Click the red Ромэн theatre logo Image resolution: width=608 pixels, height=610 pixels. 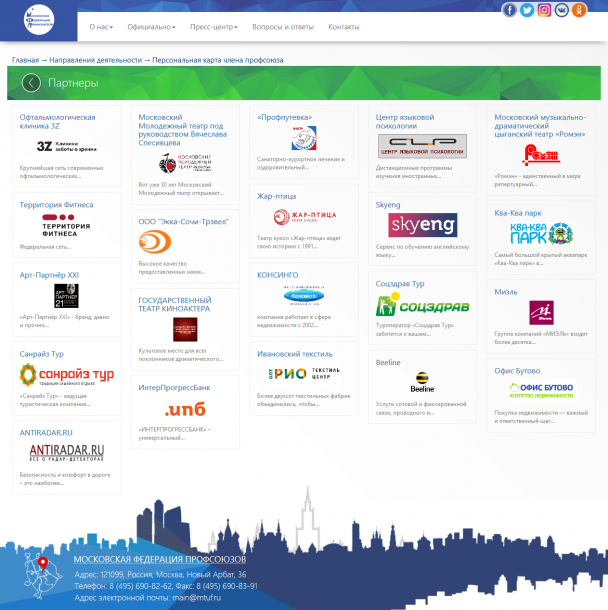pos(541,155)
